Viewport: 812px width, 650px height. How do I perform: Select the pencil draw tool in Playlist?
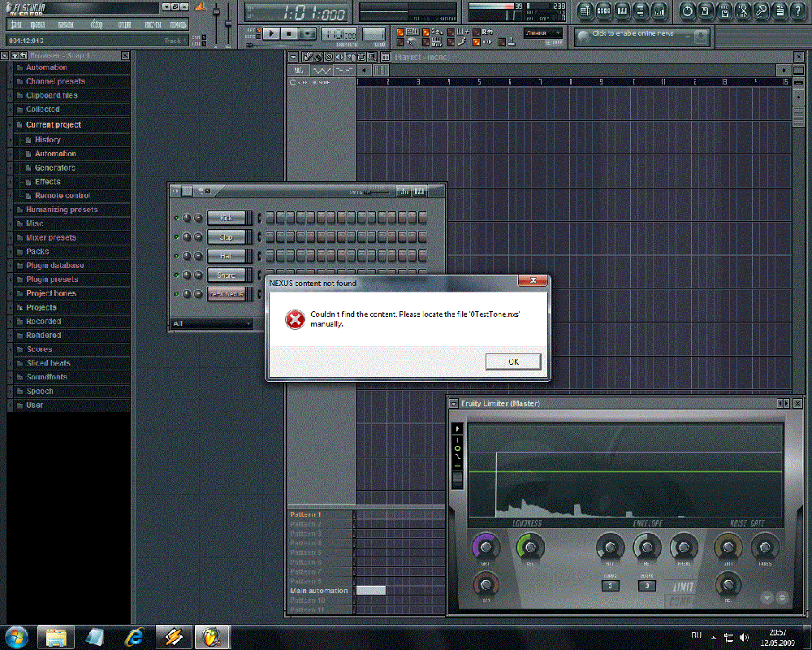(308, 57)
